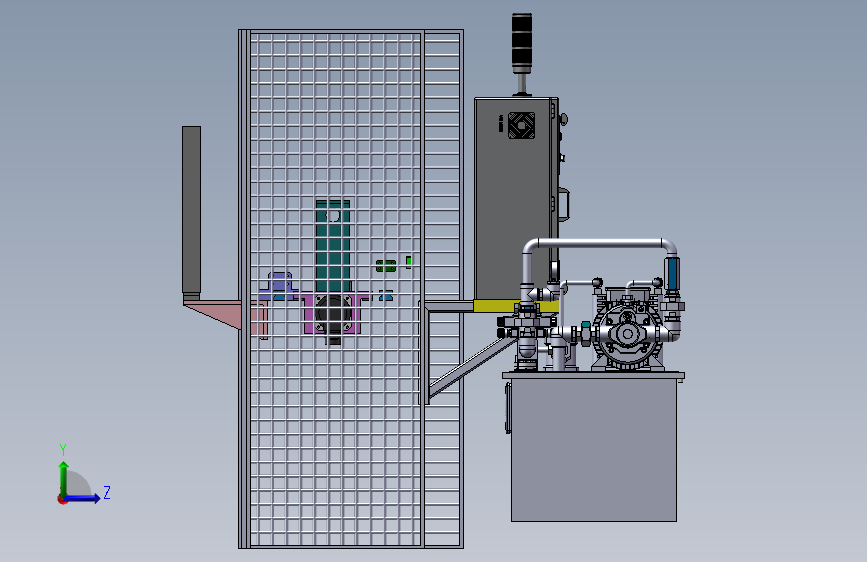Select the small green connector block behind mesh
The image size is (867, 562).
tap(386, 266)
